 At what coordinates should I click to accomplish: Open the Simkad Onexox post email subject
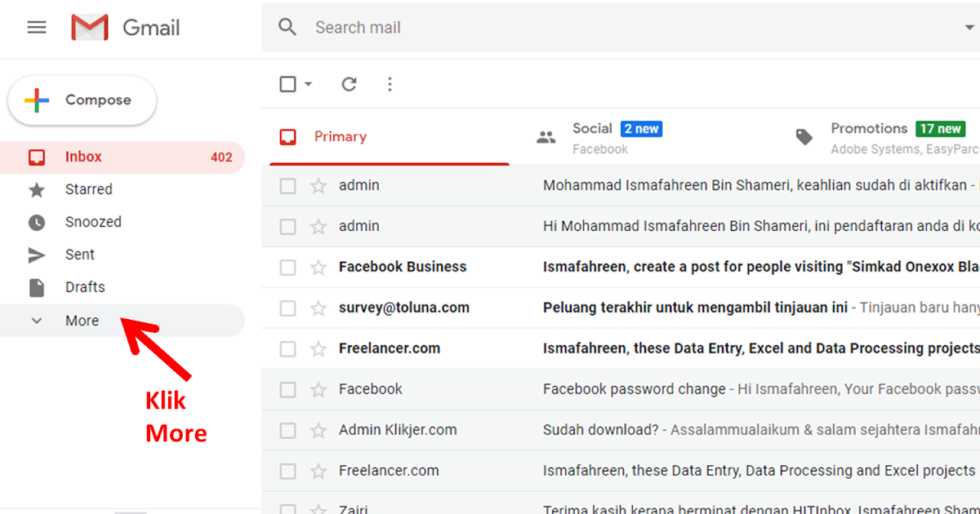(761, 267)
